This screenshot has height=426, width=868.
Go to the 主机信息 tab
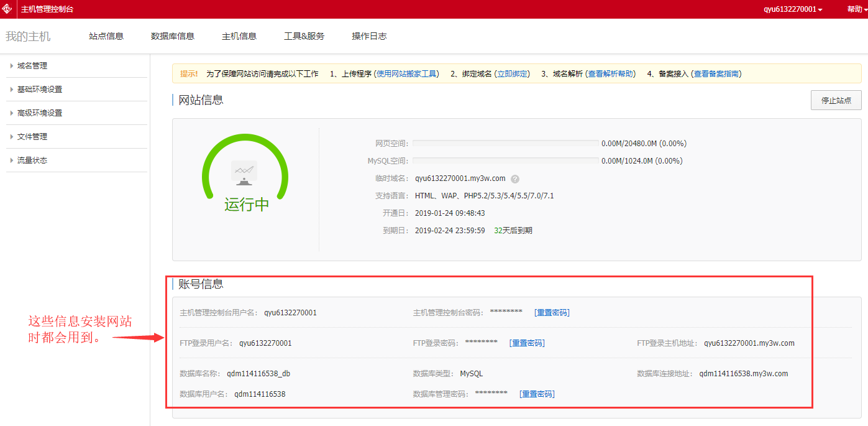(239, 36)
